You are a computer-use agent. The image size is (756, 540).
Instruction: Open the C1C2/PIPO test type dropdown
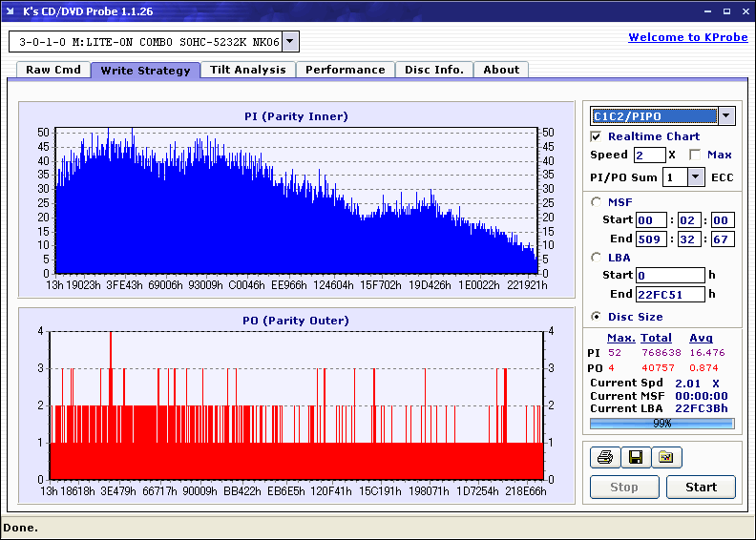pos(725,116)
